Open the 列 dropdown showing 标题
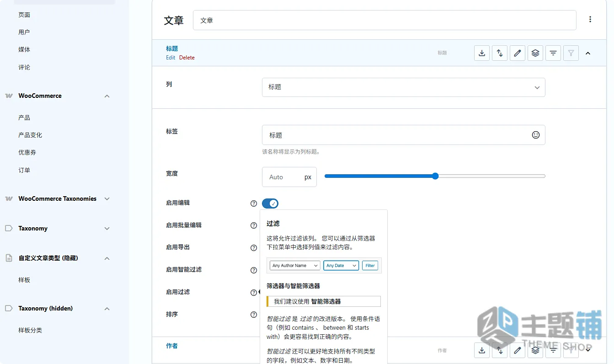 (404, 87)
